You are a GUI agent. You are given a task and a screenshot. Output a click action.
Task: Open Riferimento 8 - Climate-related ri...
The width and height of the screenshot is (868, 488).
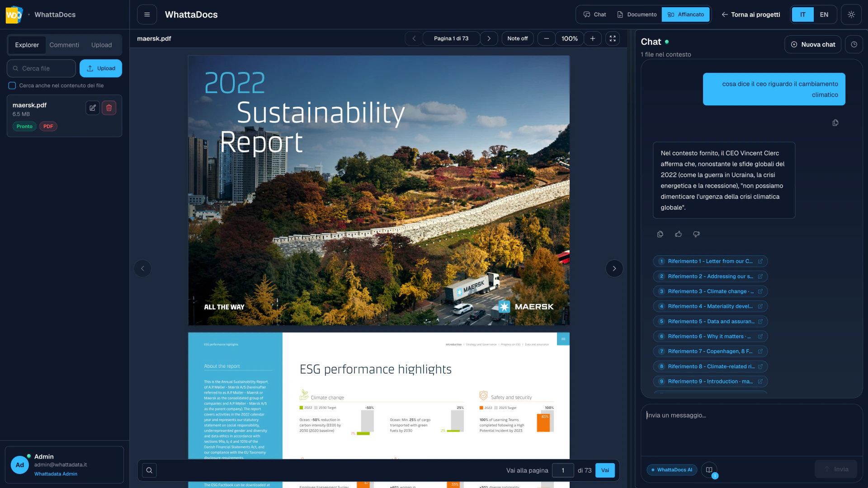(x=710, y=366)
